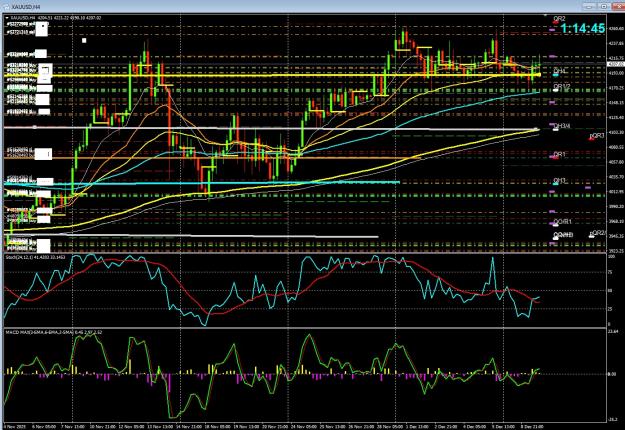This screenshot has height=430, width=625.
Task: Select the QH3/4 level label
Action: [x=562, y=126]
